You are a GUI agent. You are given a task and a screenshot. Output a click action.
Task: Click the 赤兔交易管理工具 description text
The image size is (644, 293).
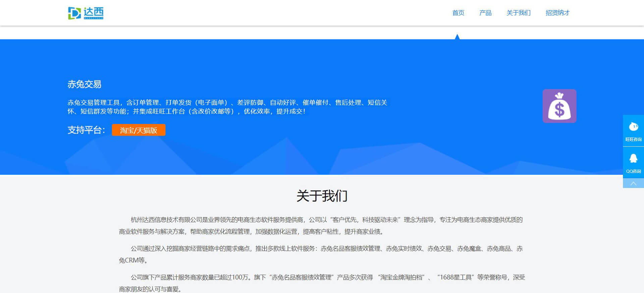[x=227, y=107]
